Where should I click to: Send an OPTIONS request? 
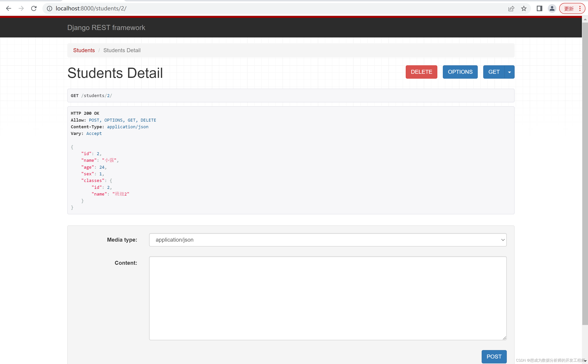460,72
